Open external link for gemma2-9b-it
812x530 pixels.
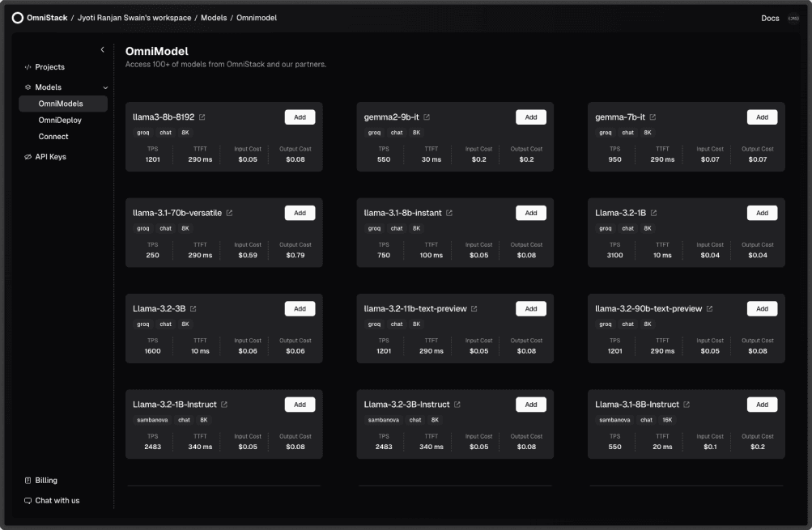(x=427, y=117)
